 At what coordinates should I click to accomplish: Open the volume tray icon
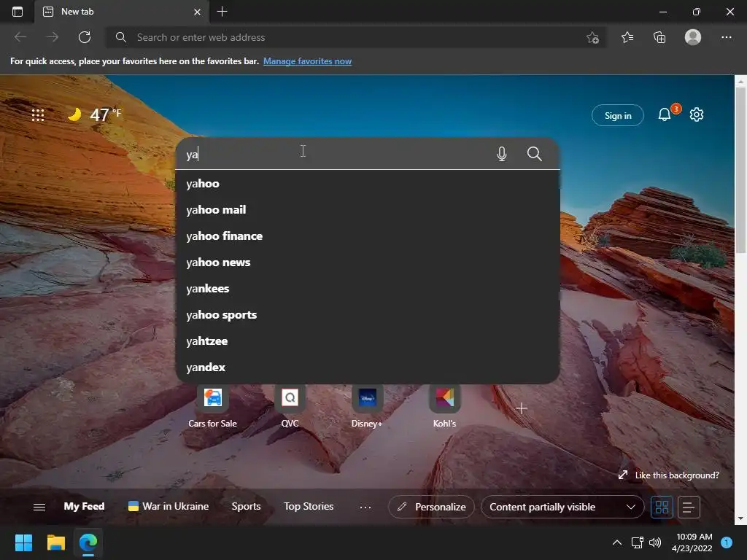pos(655,542)
